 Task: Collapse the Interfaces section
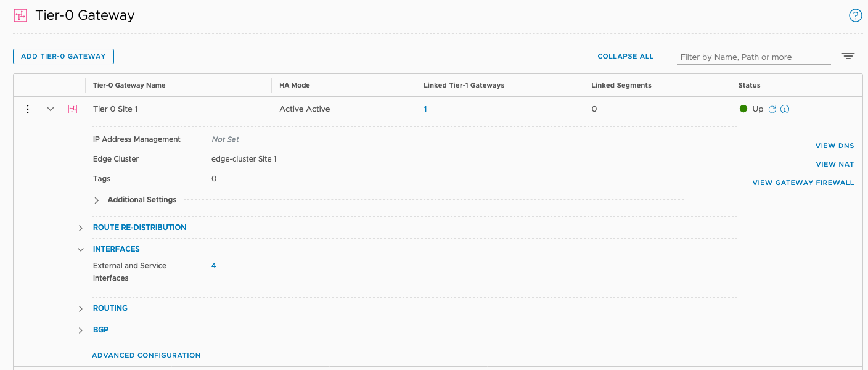click(81, 250)
